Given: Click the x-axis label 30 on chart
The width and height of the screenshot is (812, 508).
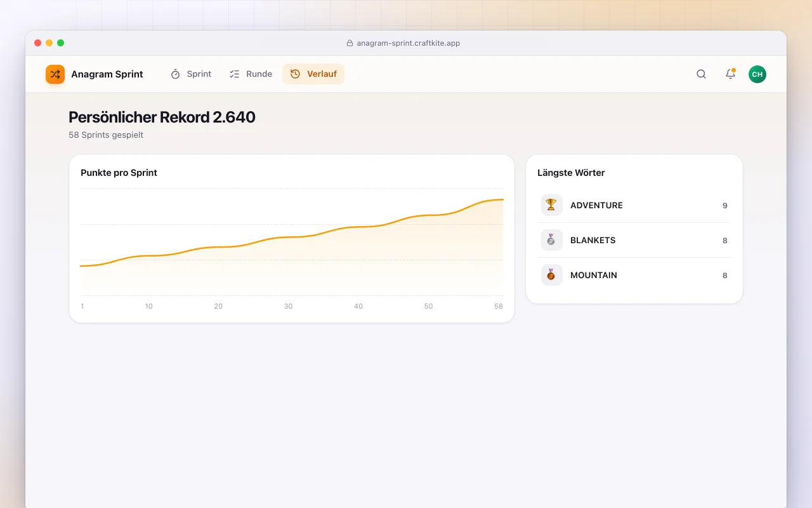Looking at the screenshot, I should tap(288, 306).
